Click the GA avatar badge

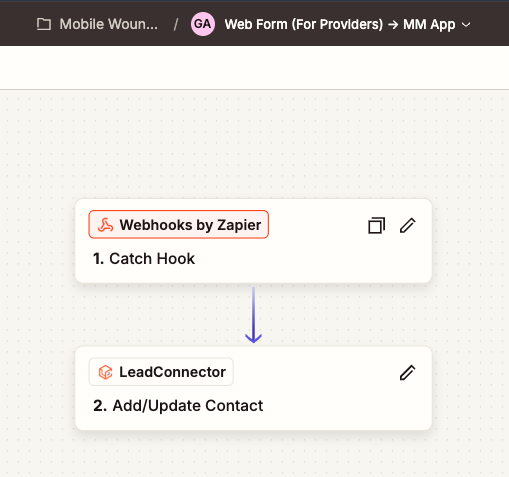coord(203,24)
